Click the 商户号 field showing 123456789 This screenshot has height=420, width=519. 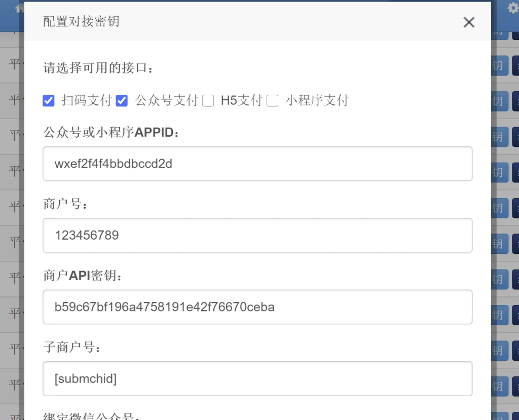257,235
